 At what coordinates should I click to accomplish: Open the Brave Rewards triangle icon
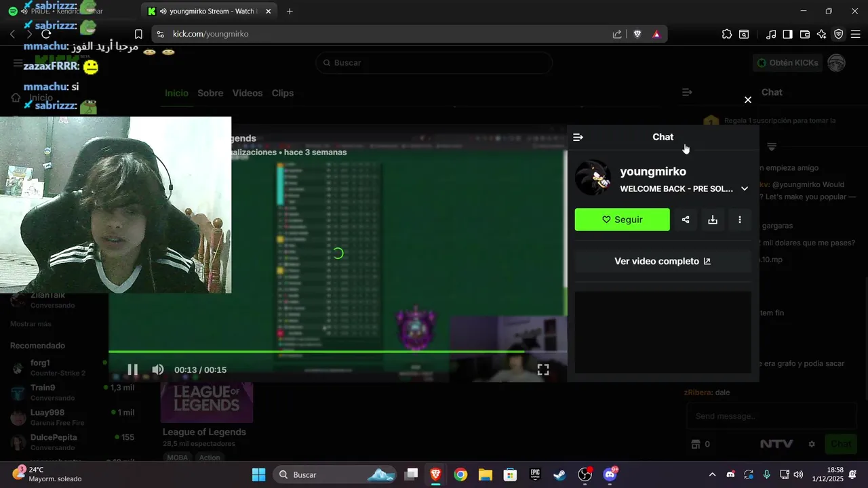pyautogui.click(x=656, y=34)
